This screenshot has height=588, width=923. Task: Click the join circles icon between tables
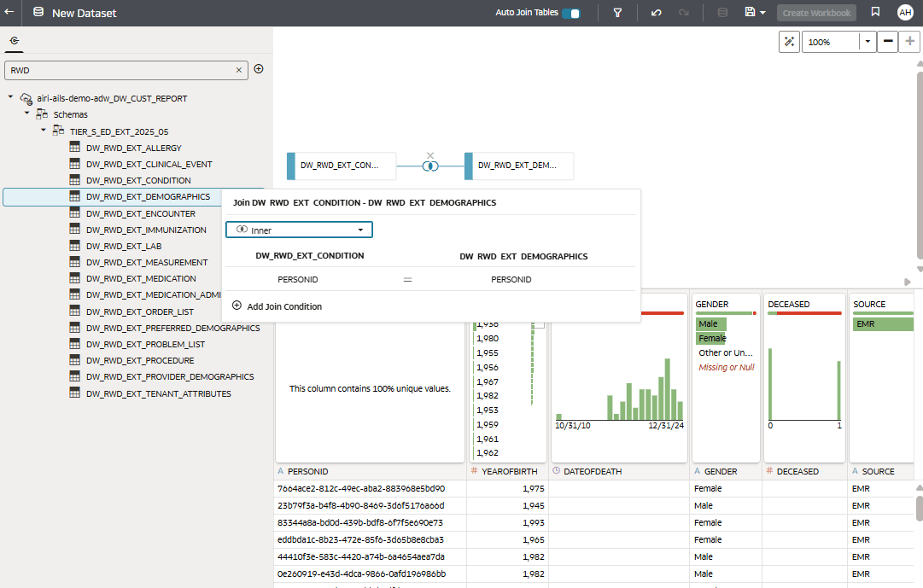(430, 166)
